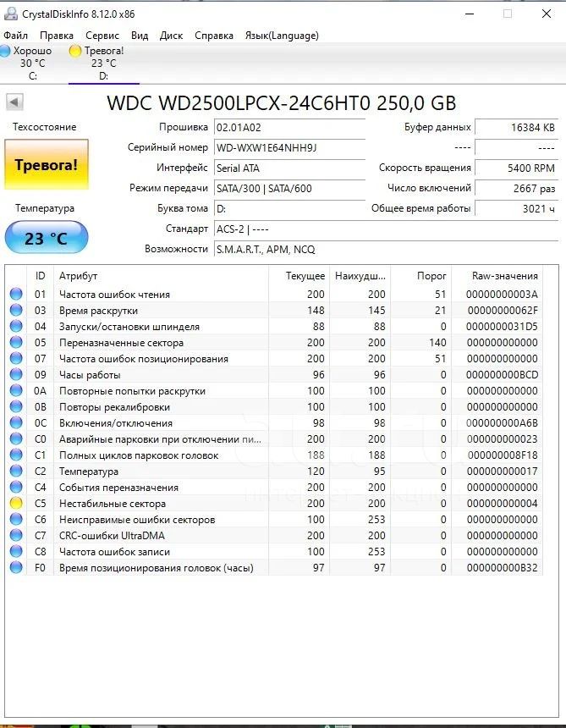566x728 pixels.
Task: Click the Атрибут column header
Action: (161, 276)
